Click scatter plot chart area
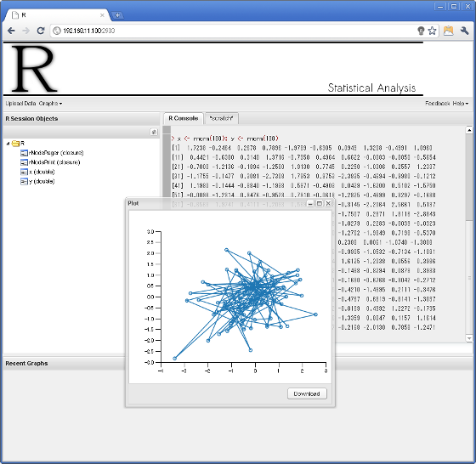Viewport: 476px width, 464px height. click(230, 297)
